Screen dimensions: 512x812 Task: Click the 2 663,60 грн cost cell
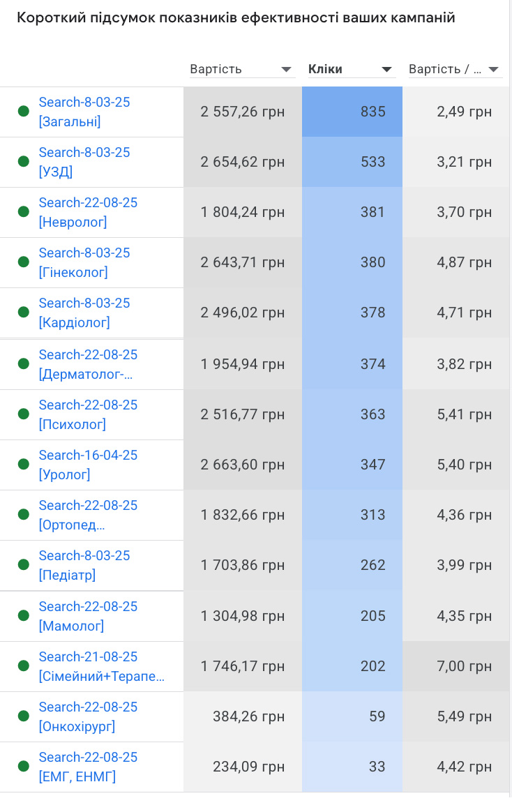(242, 465)
